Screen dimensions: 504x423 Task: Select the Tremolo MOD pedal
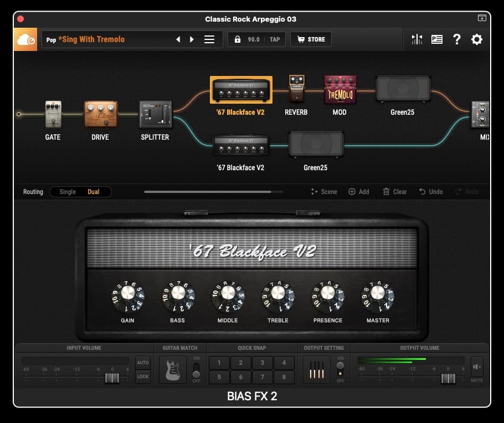click(x=340, y=90)
